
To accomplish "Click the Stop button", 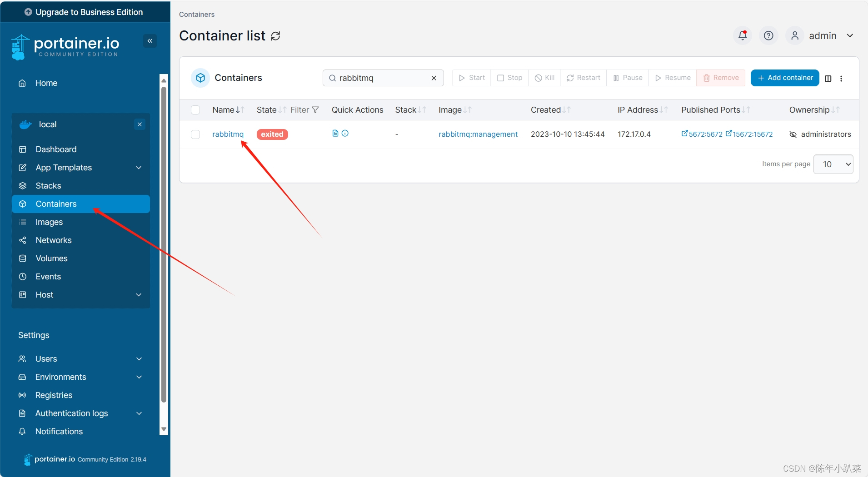I will tap(509, 78).
